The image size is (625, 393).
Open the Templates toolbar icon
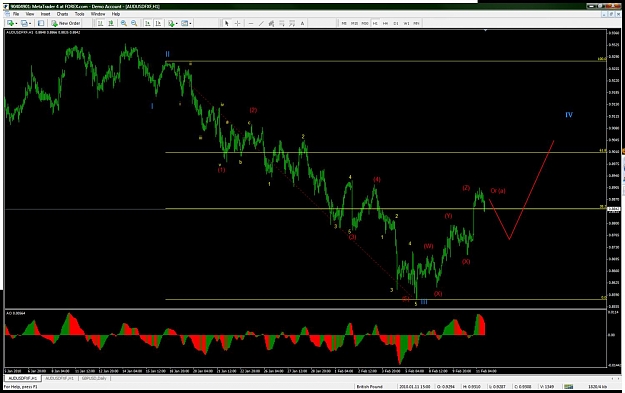[x=184, y=24]
